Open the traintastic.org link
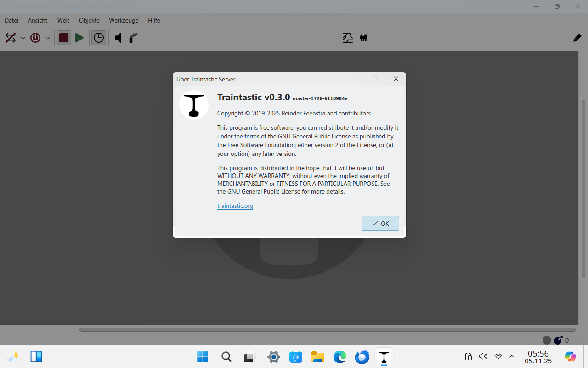588x368 pixels. pos(235,206)
